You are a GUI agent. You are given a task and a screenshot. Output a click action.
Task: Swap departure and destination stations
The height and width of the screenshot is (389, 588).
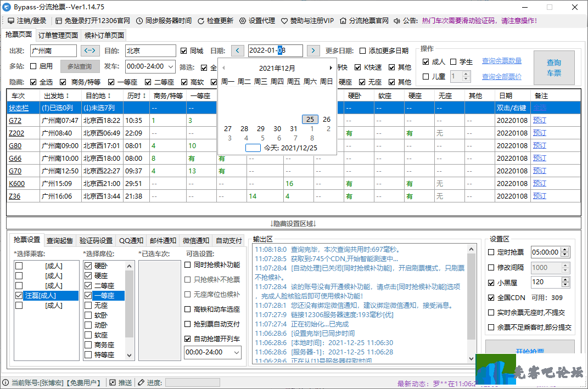(90, 50)
